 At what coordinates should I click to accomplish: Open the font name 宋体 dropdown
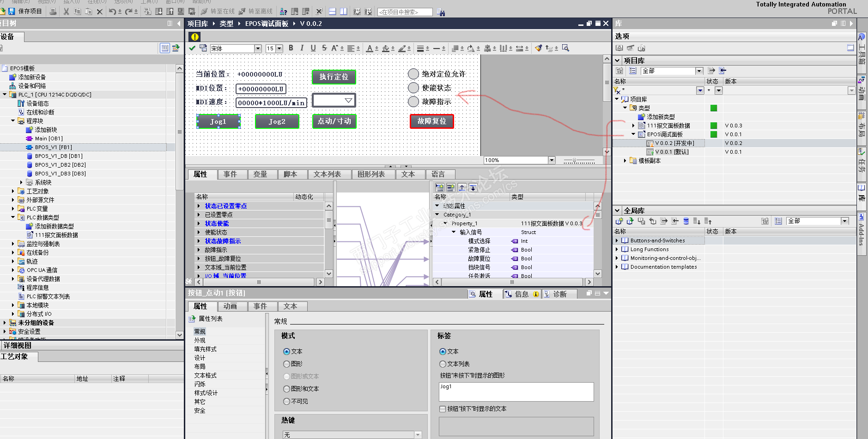[258, 48]
